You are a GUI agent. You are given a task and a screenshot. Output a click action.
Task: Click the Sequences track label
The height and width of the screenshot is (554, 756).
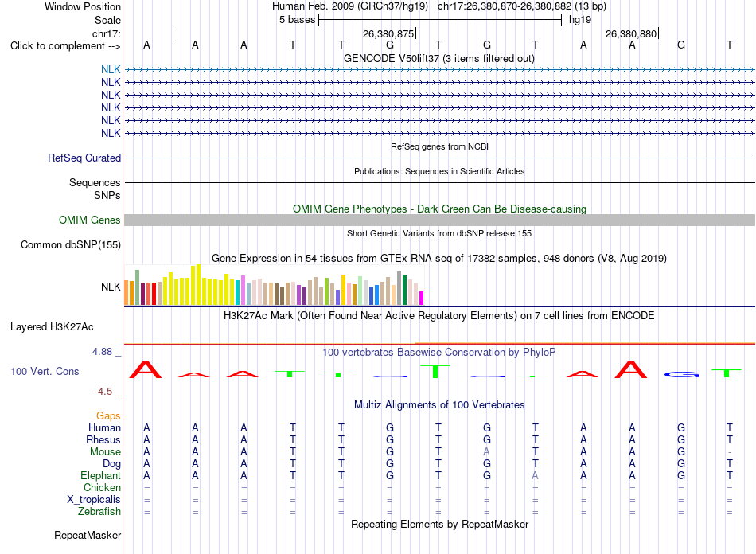click(x=95, y=183)
